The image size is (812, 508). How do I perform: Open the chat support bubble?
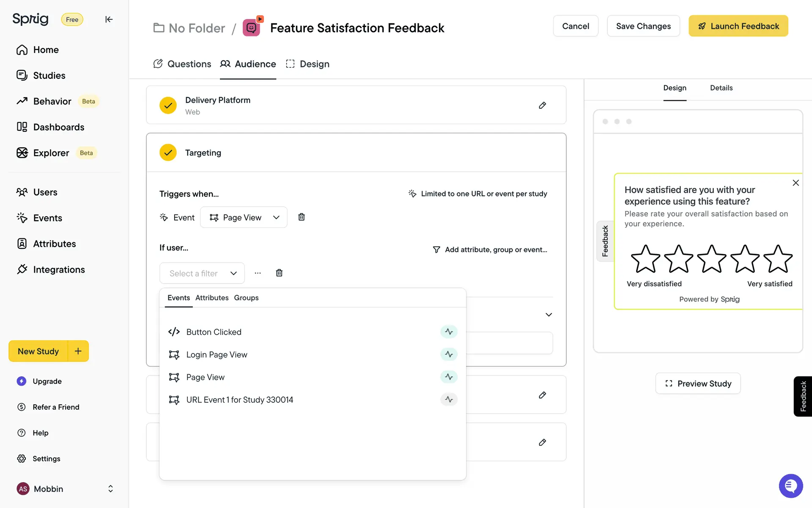(790, 486)
